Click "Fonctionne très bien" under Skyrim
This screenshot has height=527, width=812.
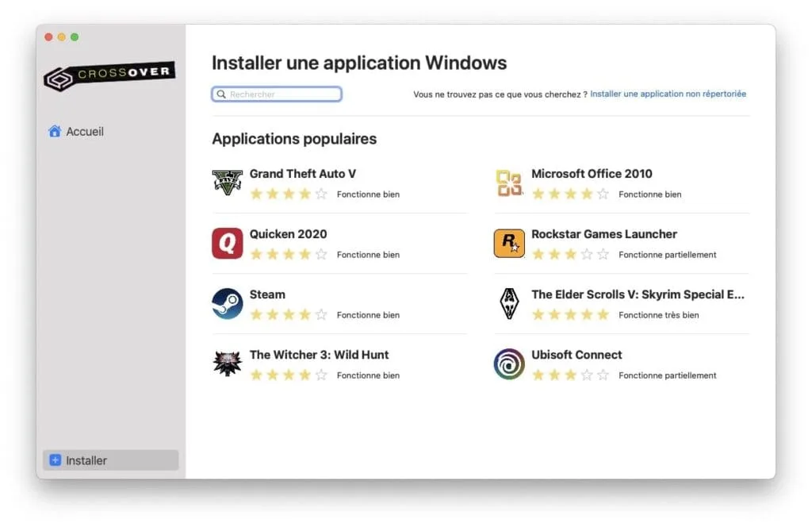point(659,315)
